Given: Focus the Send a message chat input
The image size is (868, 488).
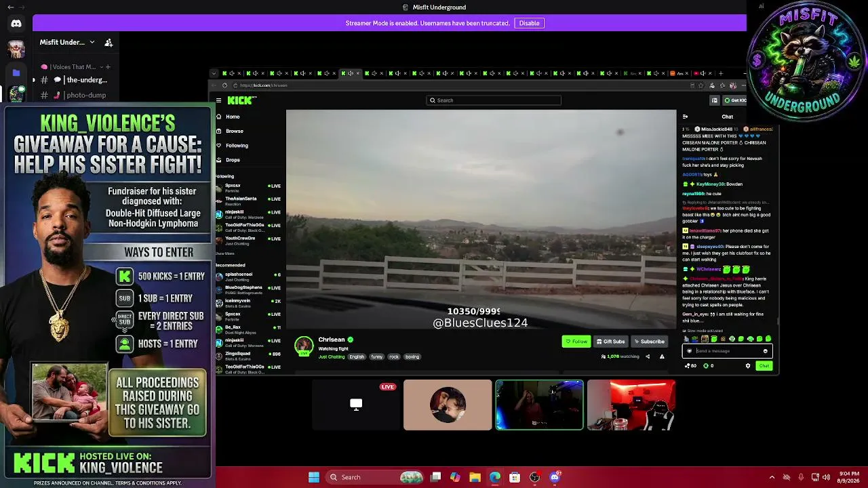Looking at the screenshot, I should (727, 351).
